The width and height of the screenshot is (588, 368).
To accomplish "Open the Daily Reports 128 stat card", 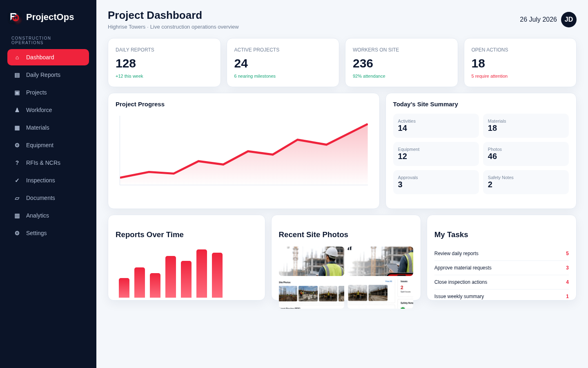I will coord(164,63).
